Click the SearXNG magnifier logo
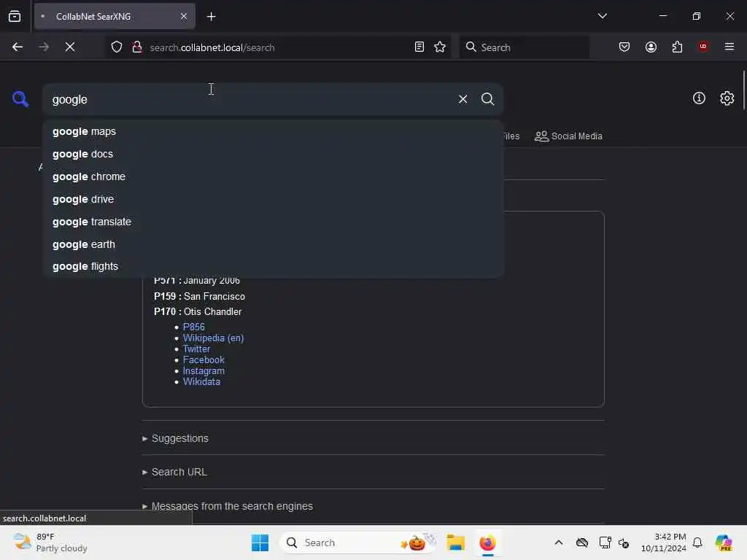The width and height of the screenshot is (747, 560). (x=20, y=98)
